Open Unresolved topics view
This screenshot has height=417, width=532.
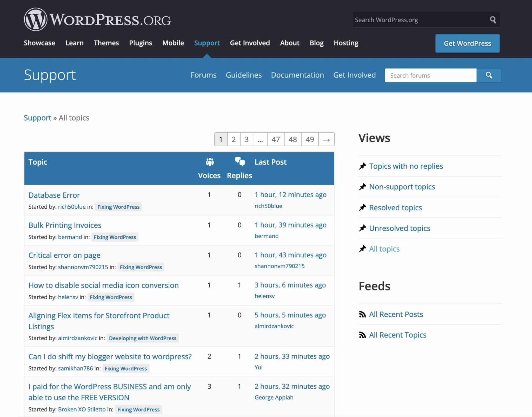(x=400, y=228)
